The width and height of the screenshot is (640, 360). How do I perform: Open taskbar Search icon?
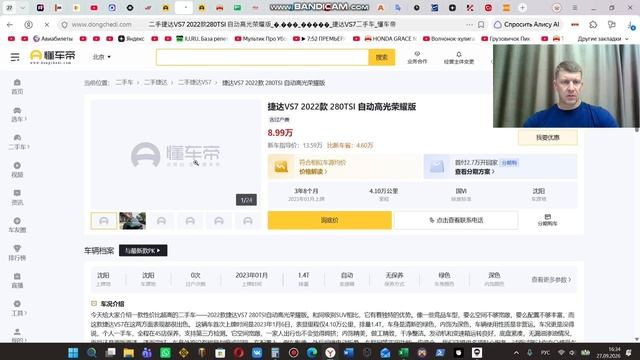coord(91,353)
